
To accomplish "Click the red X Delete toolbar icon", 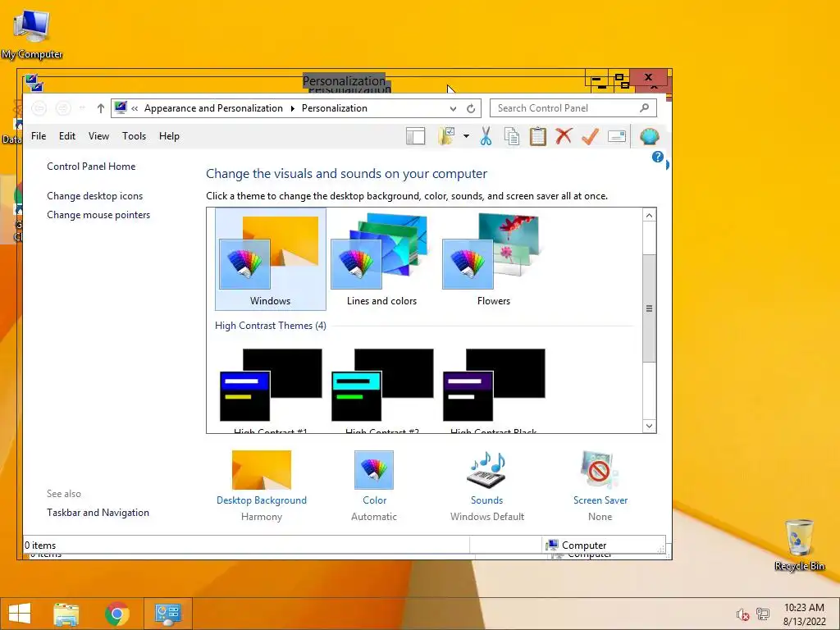I will pyautogui.click(x=564, y=136).
